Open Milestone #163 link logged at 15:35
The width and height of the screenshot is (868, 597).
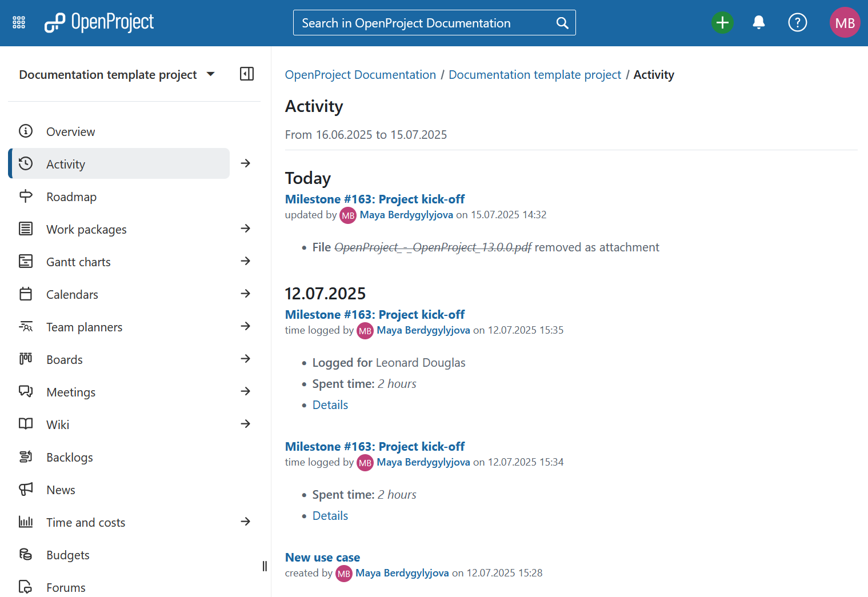click(374, 314)
